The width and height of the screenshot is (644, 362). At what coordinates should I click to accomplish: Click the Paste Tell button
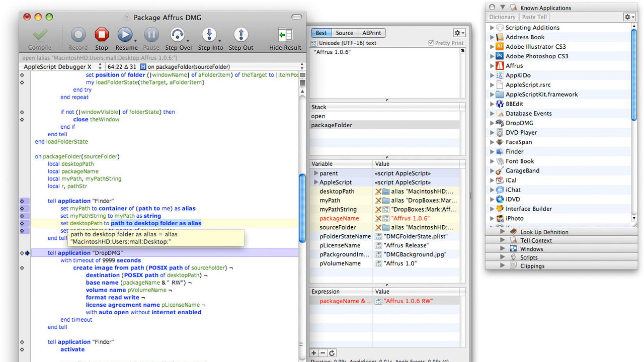534,17
